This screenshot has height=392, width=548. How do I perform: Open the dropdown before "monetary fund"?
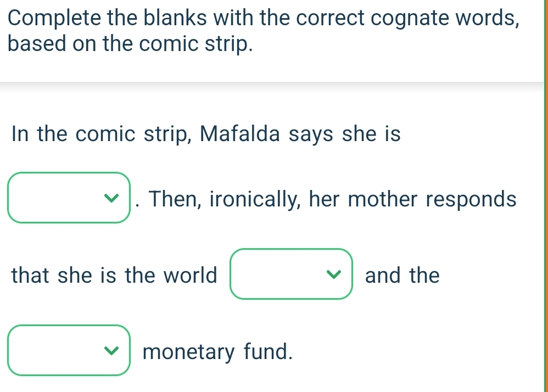click(x=69, y=350)
